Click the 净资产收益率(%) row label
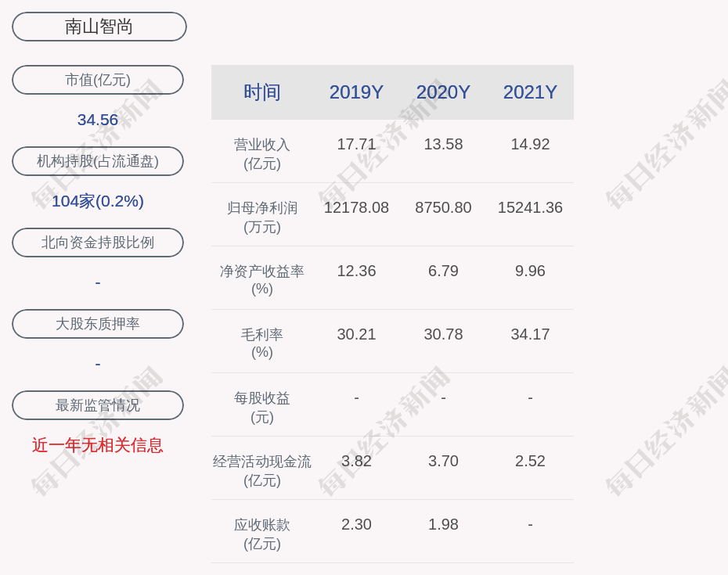Image resolution: width=728 pixels, height=575 pixels. (x=262, y=280)
